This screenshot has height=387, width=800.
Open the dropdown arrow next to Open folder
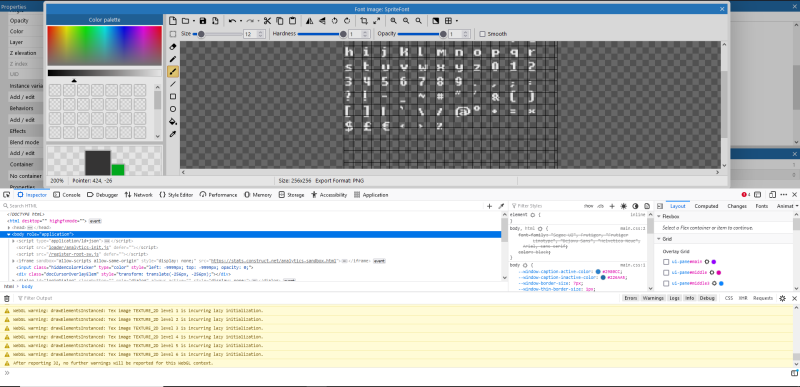[194, 21]
